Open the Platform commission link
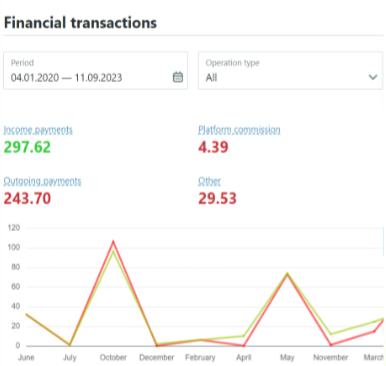Image resolution: width=386 pixels, height=366 pixels. click(x=239, y=130)
